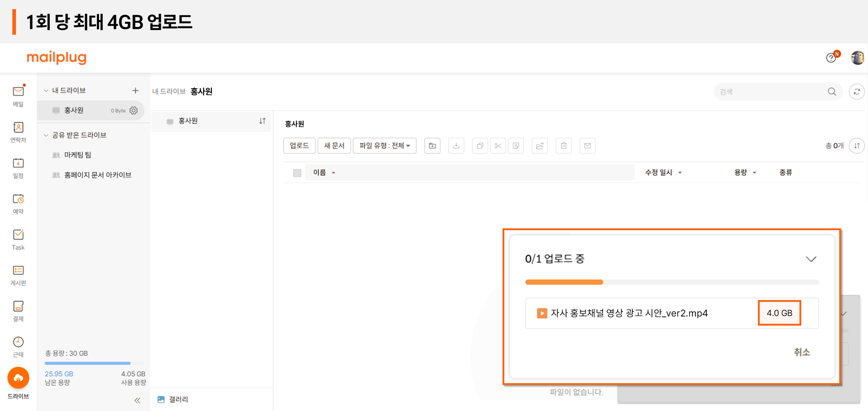
Task: Open the 파일 유형 : 전체 dropdown
Action: [385, 146]
